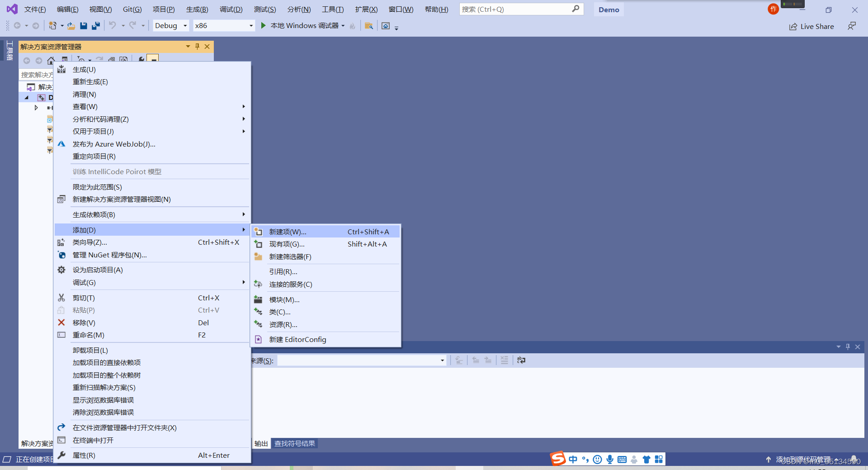Screen dimensions: 868x470
Task: Click the Navigate Backward toolbar arrow
Action: pos(17,26)
